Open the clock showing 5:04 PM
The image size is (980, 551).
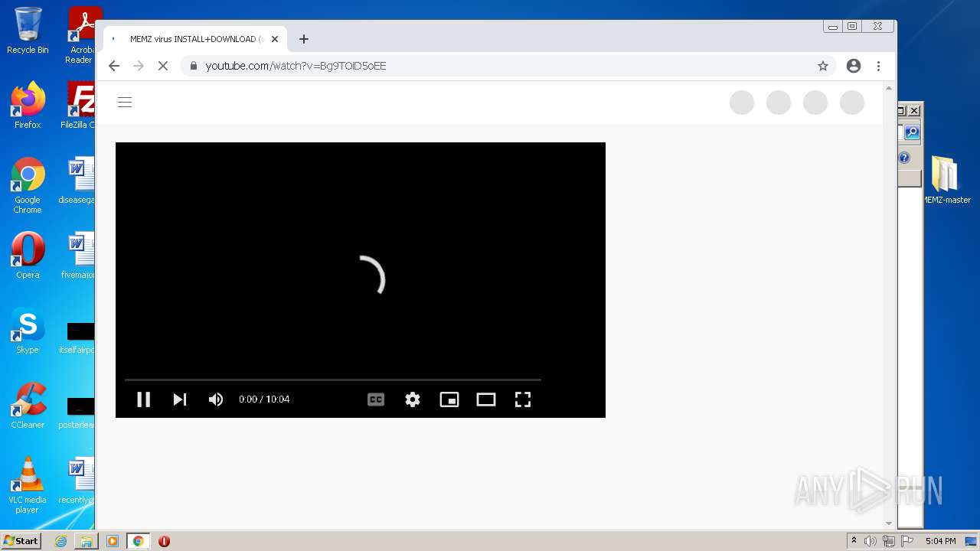(x=940, y=541)
